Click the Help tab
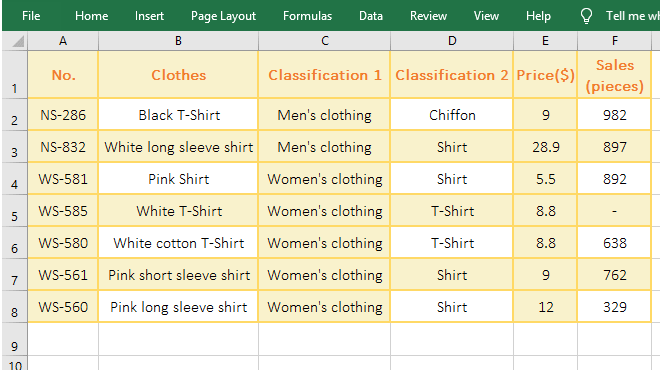Screen dimensions: 660x370 pos(538,16)
